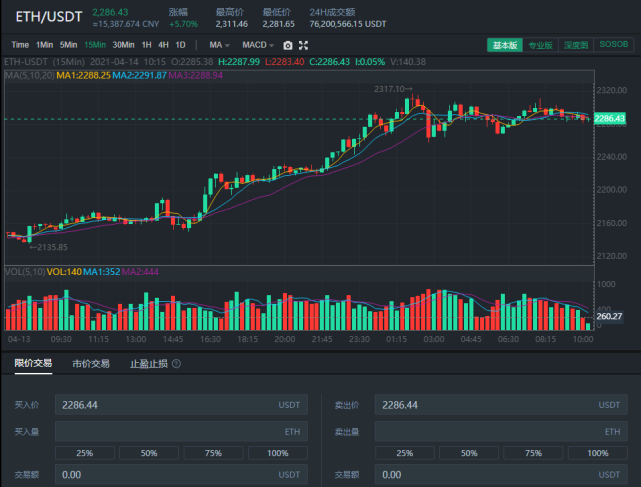Take a chart screenshot with camera icon
The image size is (641, 487).
[x=288, y=45]
